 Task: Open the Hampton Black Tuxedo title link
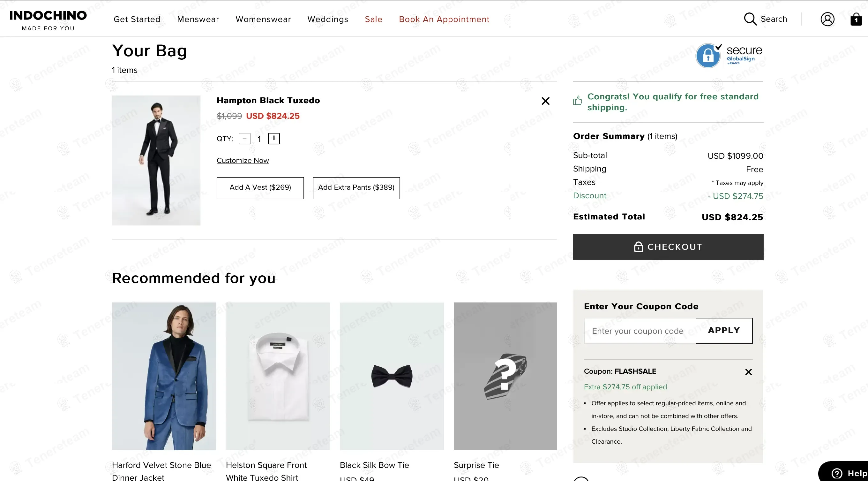(x=268, y=101)
